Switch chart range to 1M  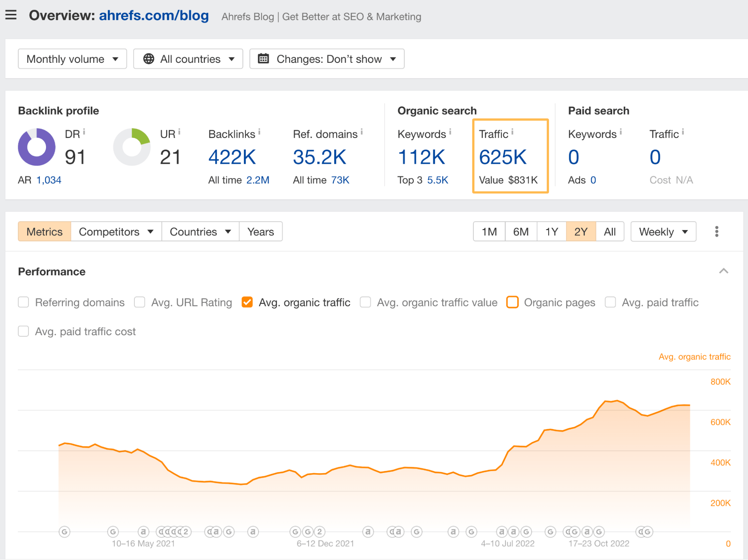(x=489, y=232)
